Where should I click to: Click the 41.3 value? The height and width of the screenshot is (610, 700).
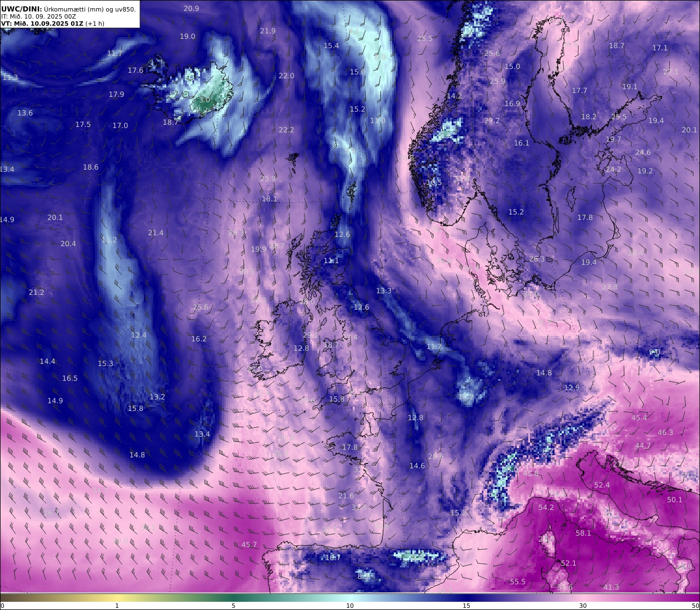pos(611,587)
